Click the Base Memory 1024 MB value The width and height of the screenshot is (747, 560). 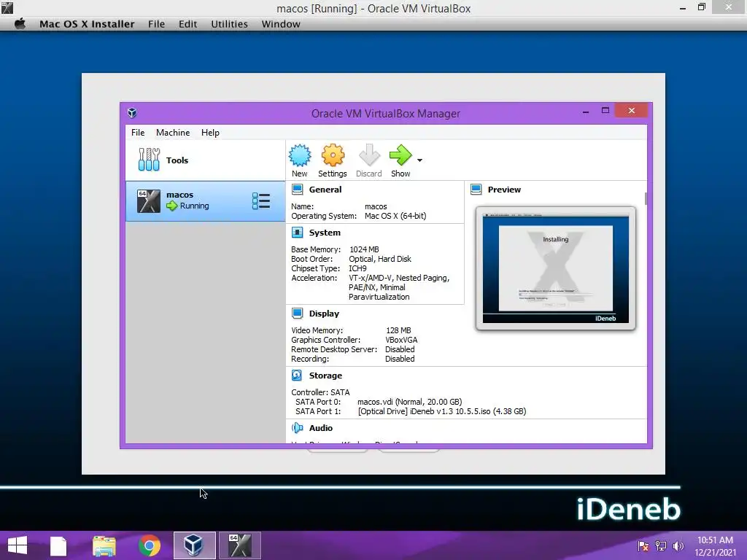(x=364, y=249)
